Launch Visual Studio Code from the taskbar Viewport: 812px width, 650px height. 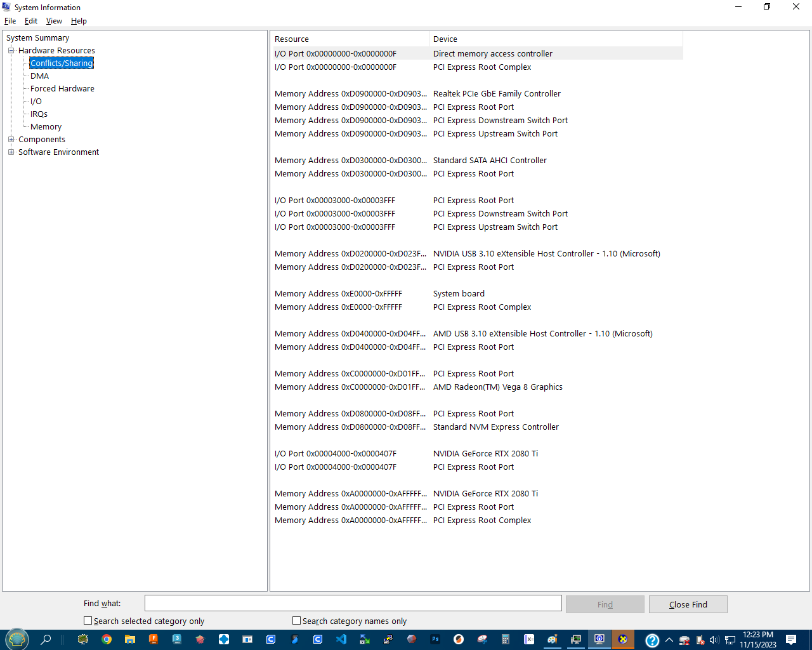click(x=341, y=640)
